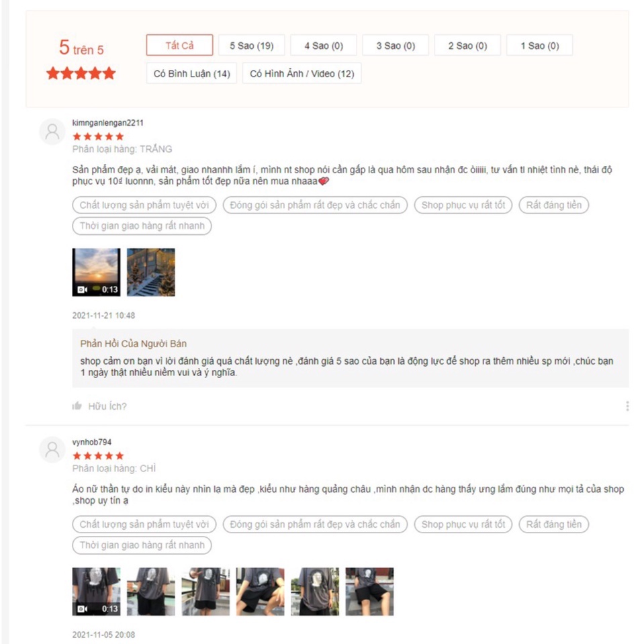Play the sunset video thumbnail 0:13
Screen dimensions: 644x644
pyautogui.click(x=96, y=272)
